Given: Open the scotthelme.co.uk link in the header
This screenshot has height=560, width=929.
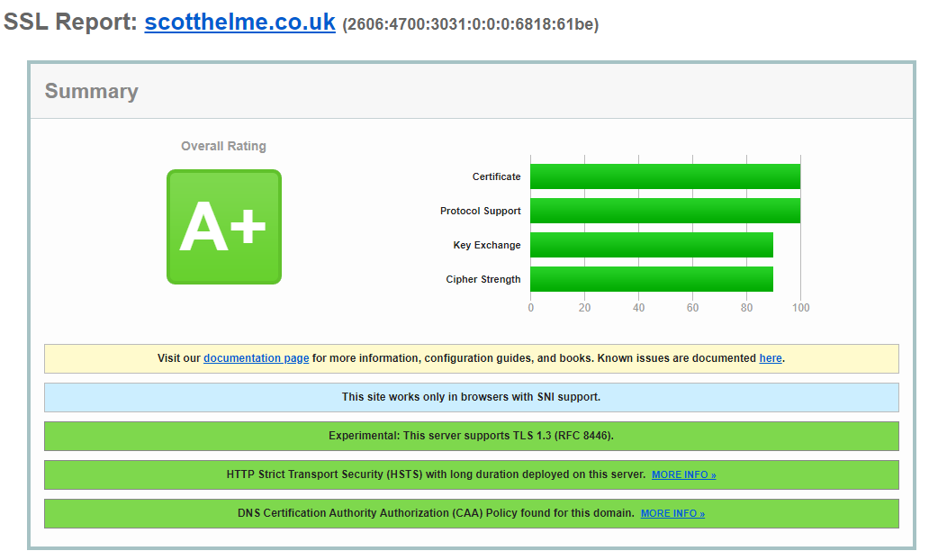Looking at the screenshot, I should coord(240,22).
